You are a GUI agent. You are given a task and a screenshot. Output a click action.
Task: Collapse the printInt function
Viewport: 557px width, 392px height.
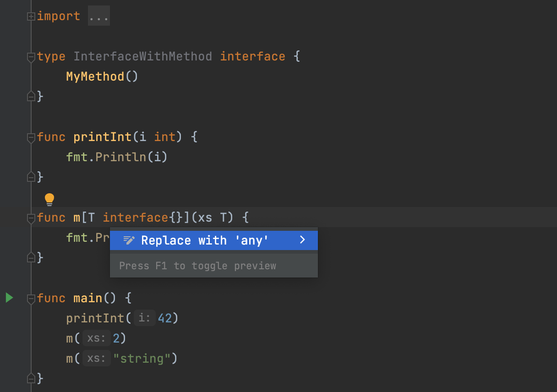click(31, 137)
